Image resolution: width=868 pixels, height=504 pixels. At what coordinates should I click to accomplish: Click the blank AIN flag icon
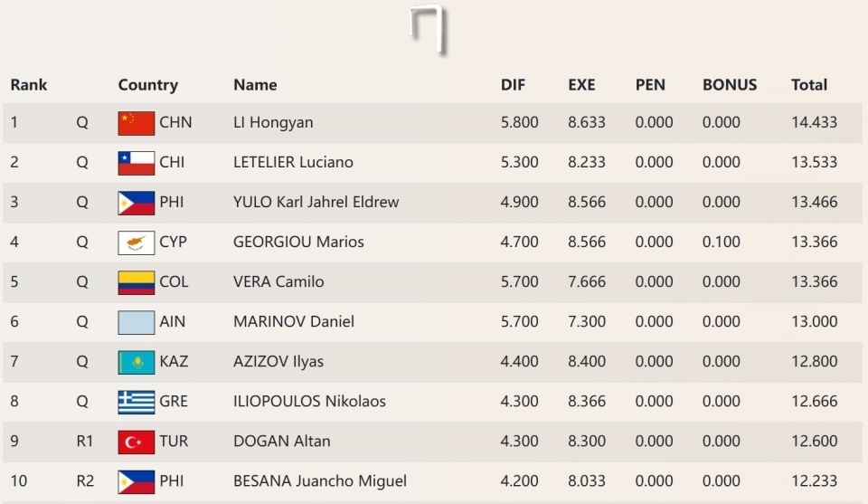136,322
